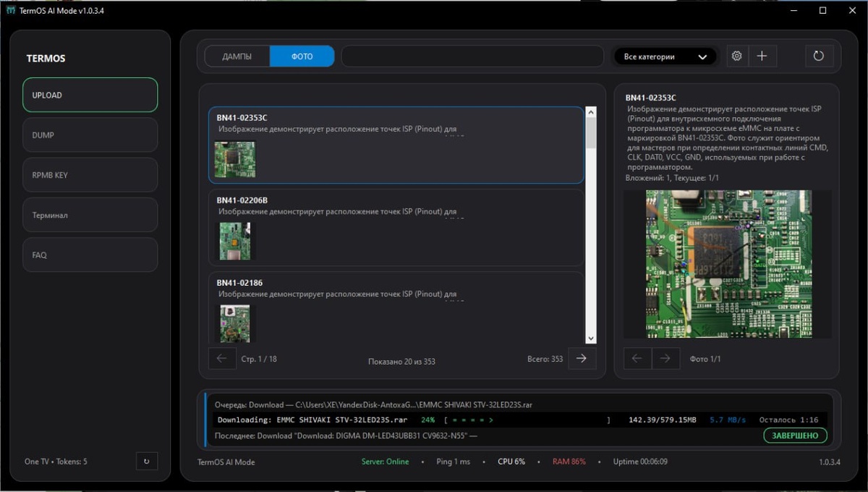Click the download progress bar
Screen dimensions: 868x492
pos(527,420)
